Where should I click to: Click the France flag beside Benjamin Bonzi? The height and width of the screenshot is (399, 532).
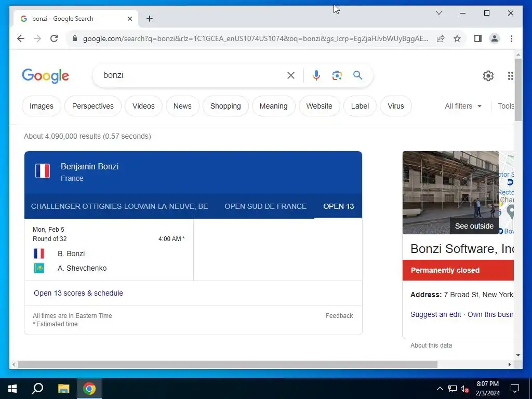pos(43,171)
